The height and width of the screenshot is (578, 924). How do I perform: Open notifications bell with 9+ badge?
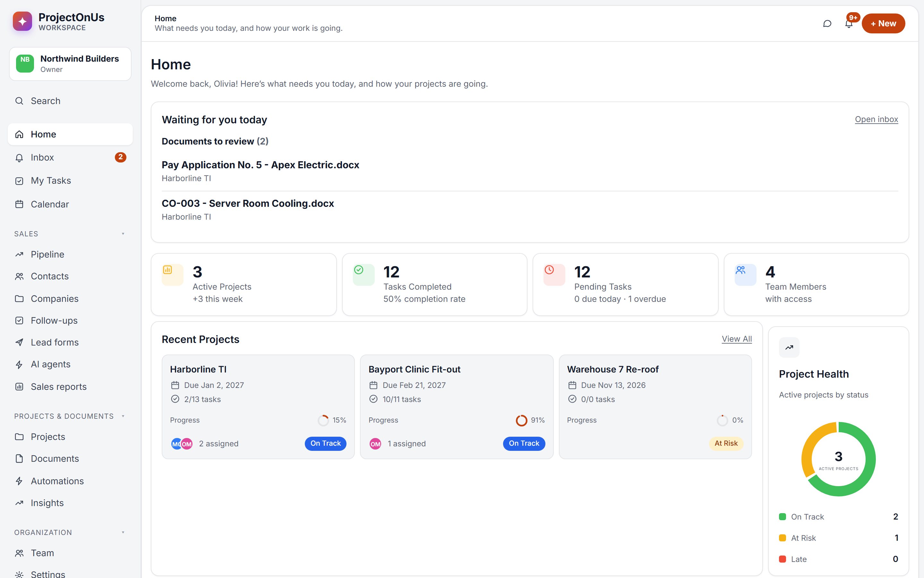(x=849, y=24)
